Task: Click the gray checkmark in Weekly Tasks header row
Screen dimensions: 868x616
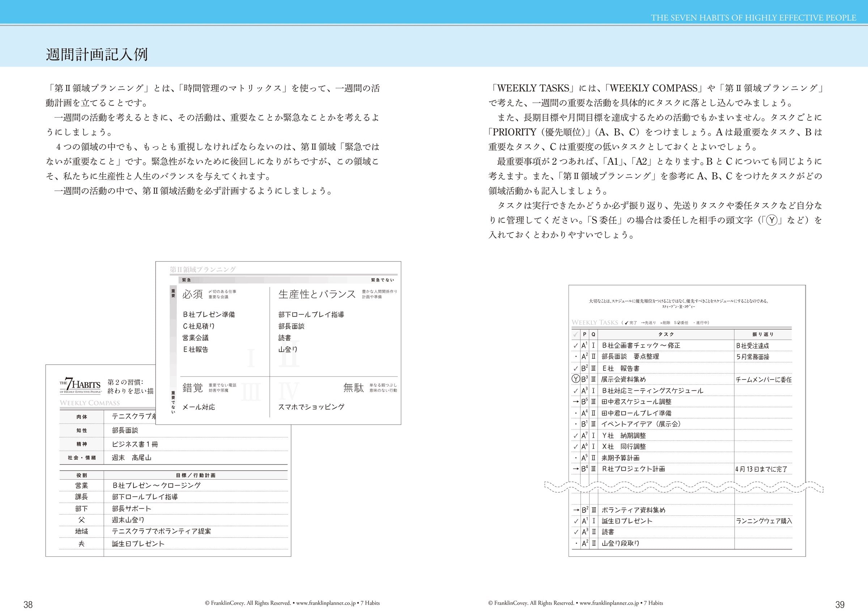Action: 576,335
